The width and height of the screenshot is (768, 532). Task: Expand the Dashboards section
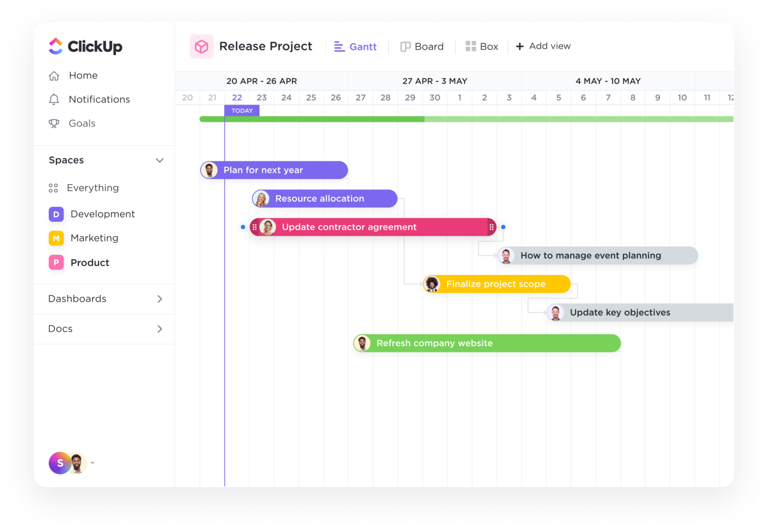click(x=159, y=299)
